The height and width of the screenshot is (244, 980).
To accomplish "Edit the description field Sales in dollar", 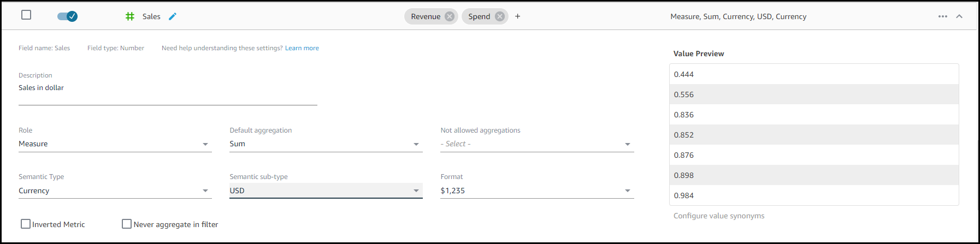I will tap(167, 88).
